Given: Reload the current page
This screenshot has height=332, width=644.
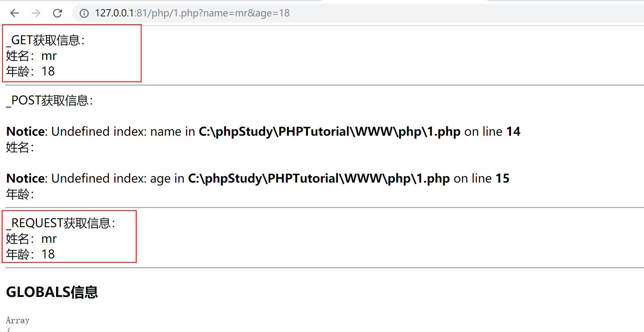Looking at the screenshot, I should (x=58, y=13).
